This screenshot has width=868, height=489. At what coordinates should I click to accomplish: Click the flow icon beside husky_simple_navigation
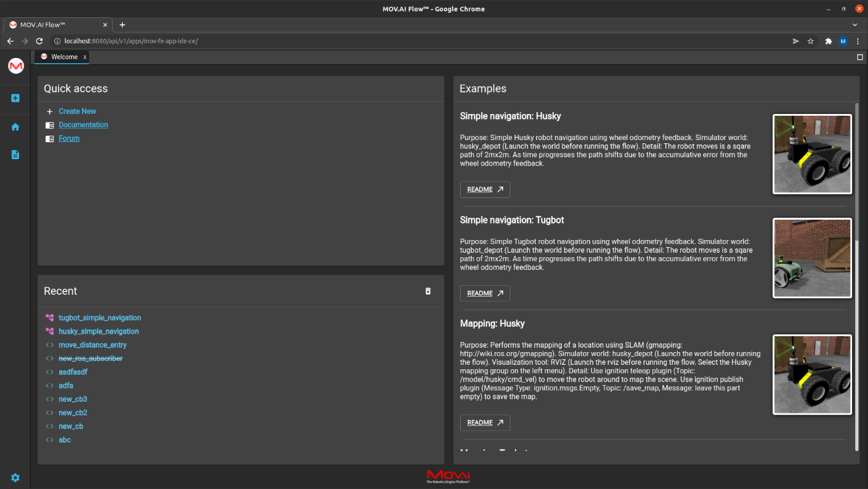click(50, 331)
